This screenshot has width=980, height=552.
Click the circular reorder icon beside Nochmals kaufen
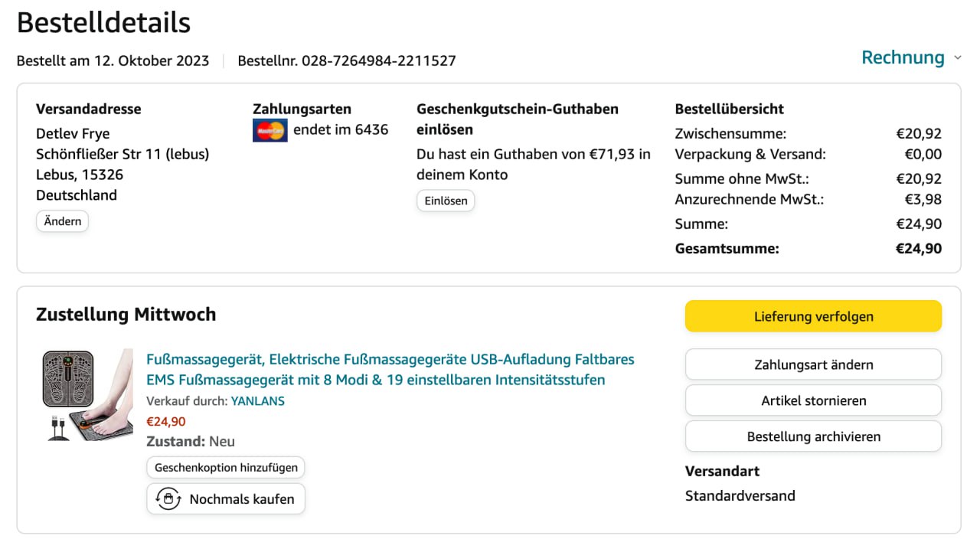tap(168, 499)
